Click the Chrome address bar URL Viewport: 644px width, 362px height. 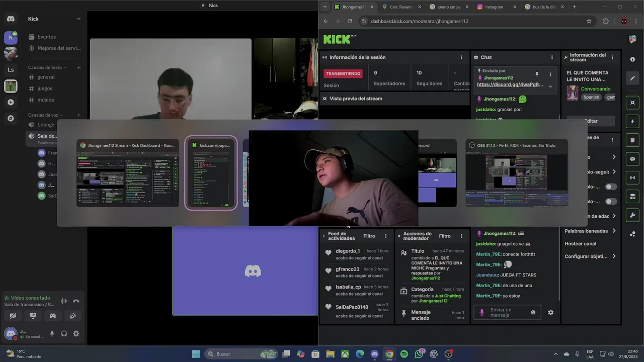[419, 21]
